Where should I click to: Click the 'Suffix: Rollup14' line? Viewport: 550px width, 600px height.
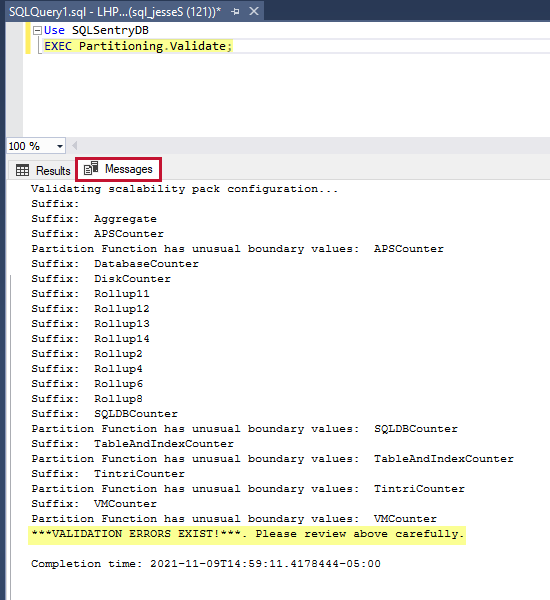[90, 339]
